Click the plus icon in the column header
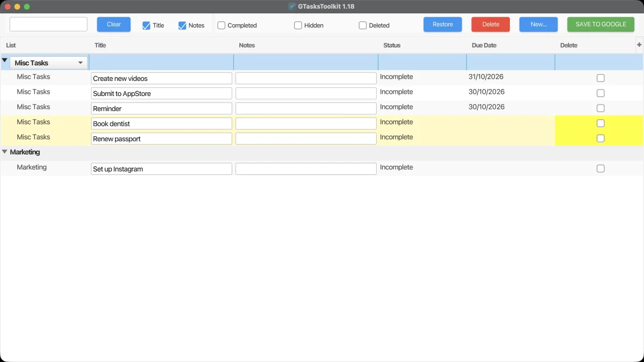644x362 pixels. (639, 45)
